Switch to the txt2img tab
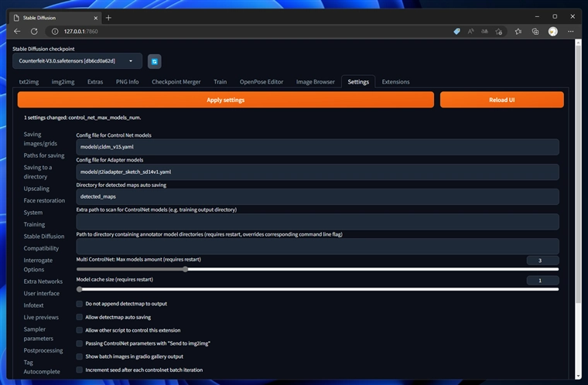 coord(29,82)
